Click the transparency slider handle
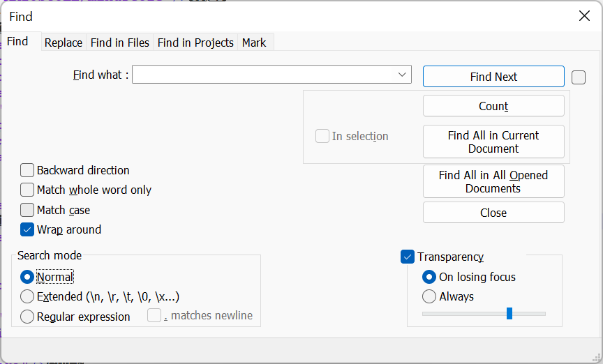 tap(509, 313)
